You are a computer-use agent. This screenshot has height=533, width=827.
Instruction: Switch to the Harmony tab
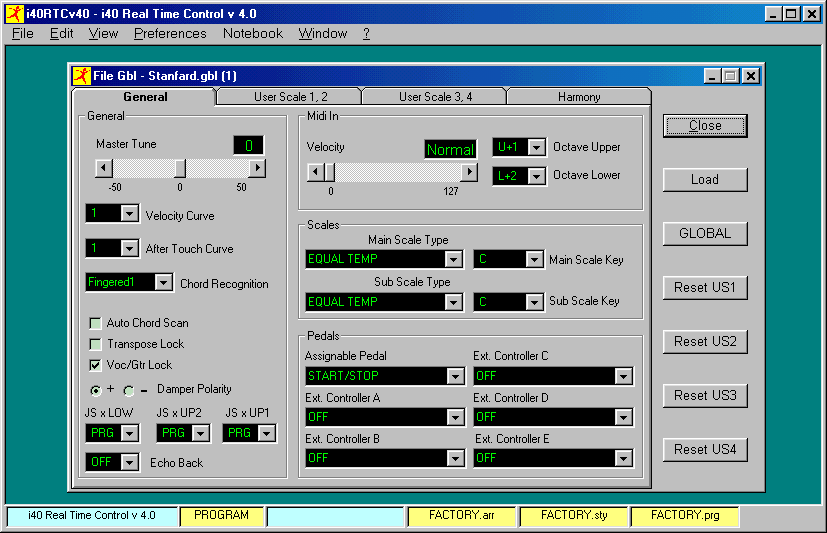click(x=579, y=97)
